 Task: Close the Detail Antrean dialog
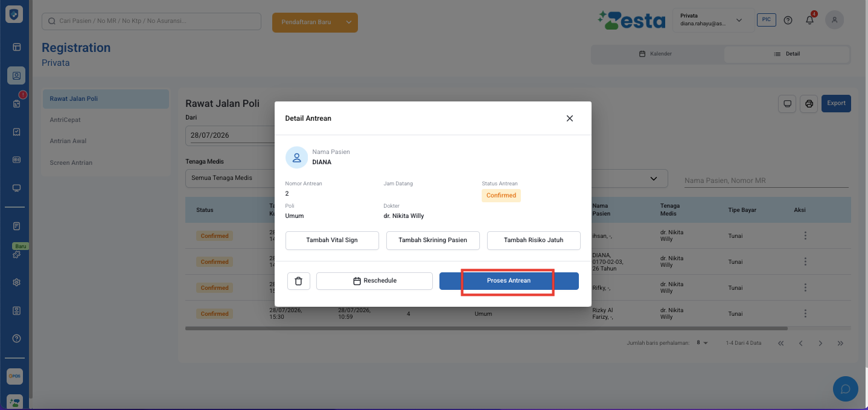pos(569,118)
